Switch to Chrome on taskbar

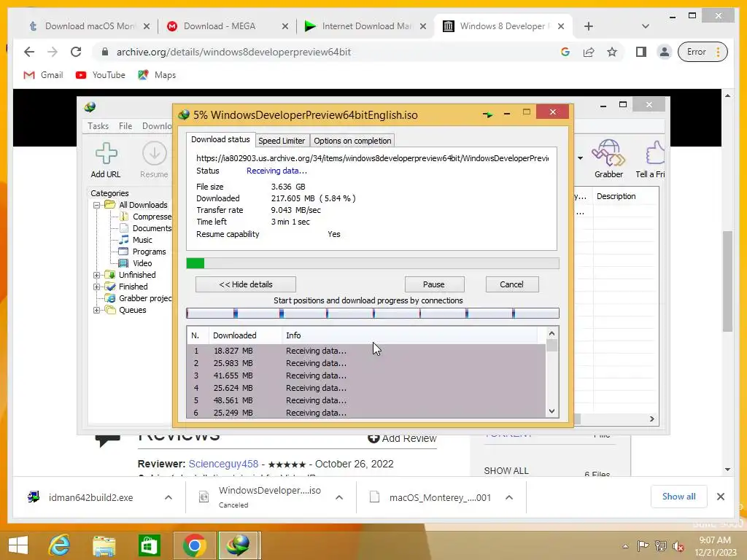pyautogui.click(x=194, y=545)
